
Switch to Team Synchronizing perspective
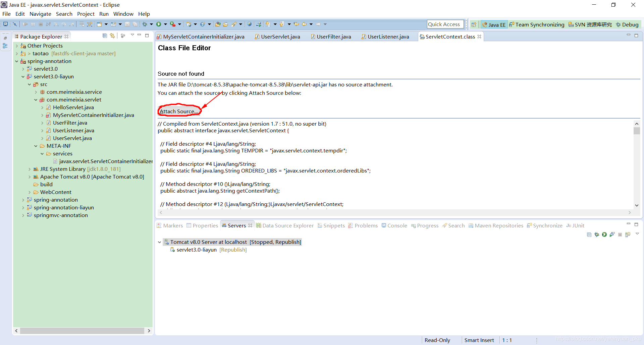tap(537, 24)
